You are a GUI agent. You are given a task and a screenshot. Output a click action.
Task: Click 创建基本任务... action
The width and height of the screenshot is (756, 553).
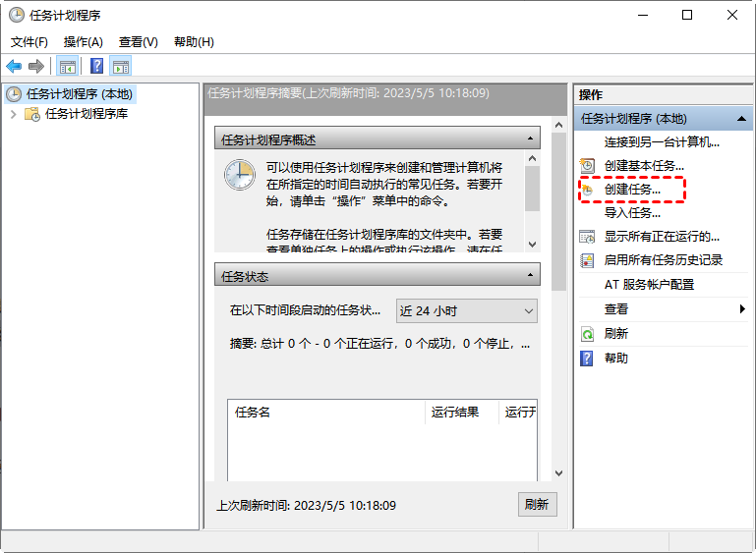[x=644, y=166]
